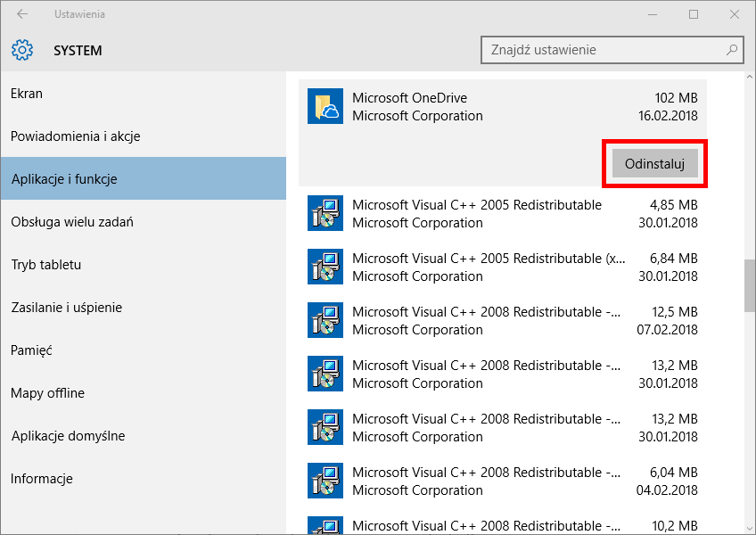Open Aplikacje domyślne settings

144,436
